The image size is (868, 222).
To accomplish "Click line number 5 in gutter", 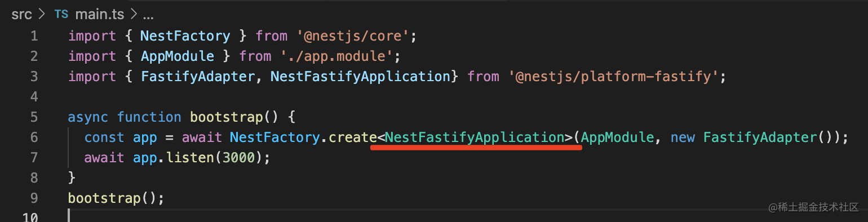I will pos(33,117).
